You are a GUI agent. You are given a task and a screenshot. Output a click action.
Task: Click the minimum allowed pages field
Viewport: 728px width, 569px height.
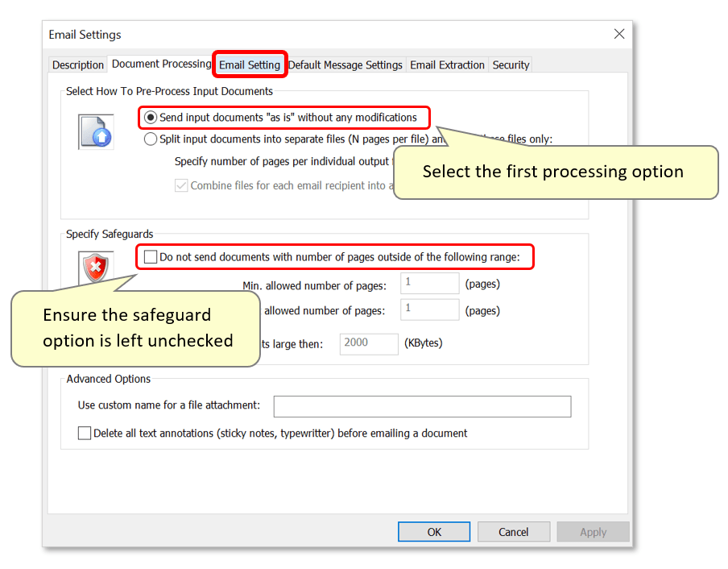point(429,283)
